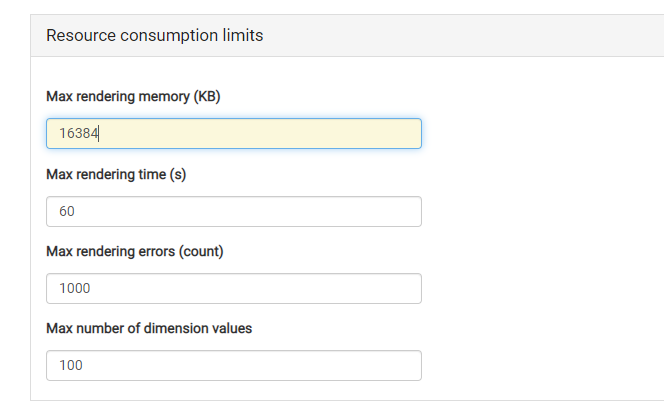This screenshot has width=664, height=412.
Task: Click empty space inside the highlighted memory field
Action: click(263, 133)
